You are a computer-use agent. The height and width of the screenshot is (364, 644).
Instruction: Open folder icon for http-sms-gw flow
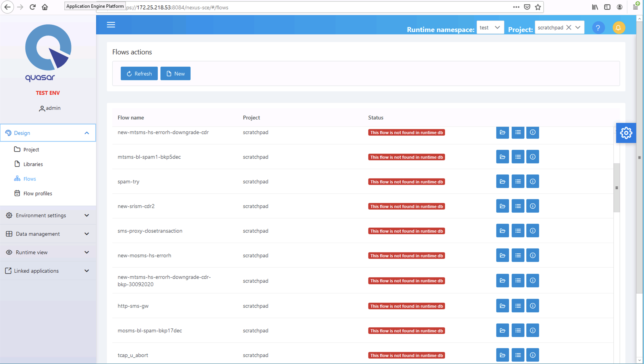tap(502, 306)
